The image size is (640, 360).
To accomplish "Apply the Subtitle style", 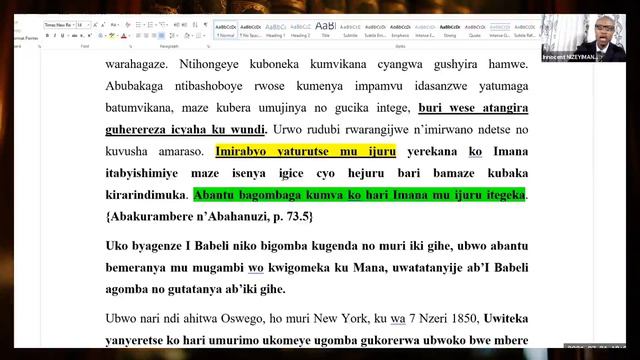I will [x=350, y=30].
